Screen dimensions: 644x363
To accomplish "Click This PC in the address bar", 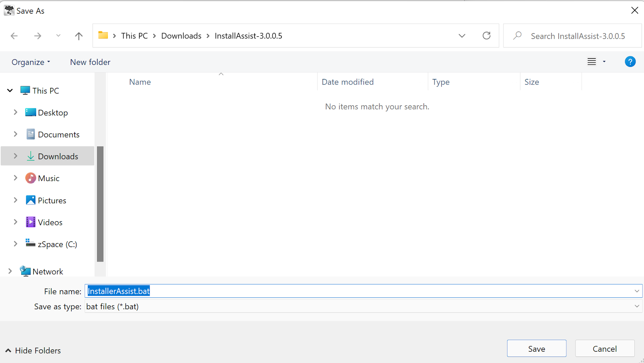I will pos(134,35).
